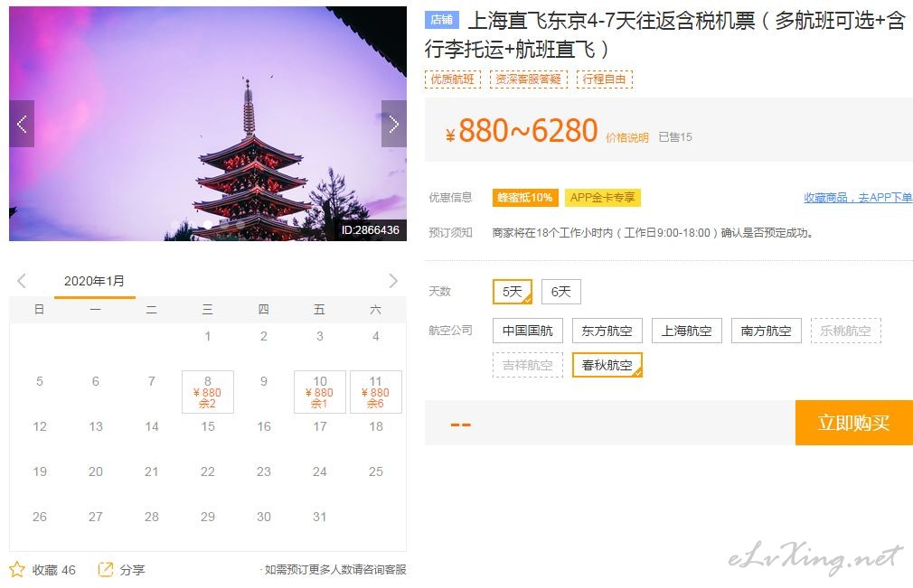Click the 分享 share label
Image resolution: width=913 pixels, height=588 pixels.
pyautogui.click(x=132, y=570)
